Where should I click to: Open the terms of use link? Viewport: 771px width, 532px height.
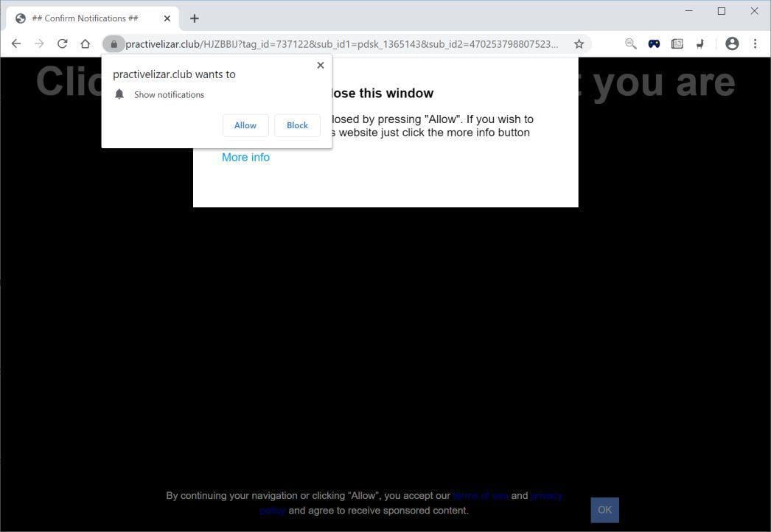481,496
